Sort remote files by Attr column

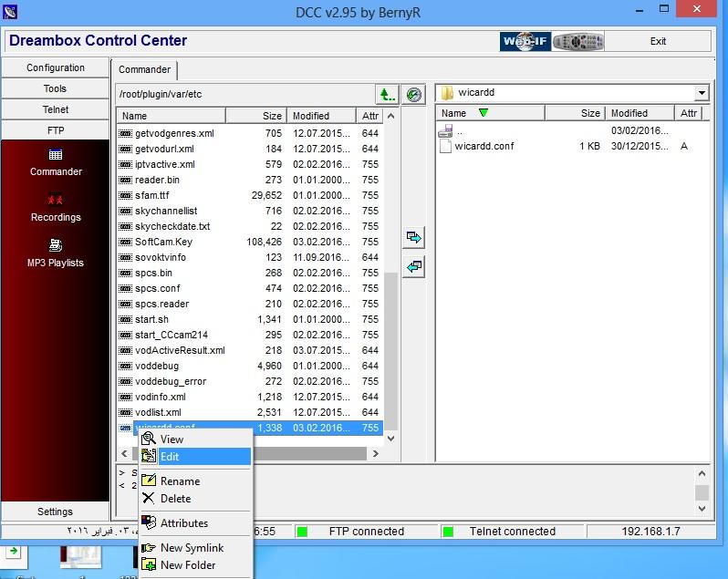(369, 116)
